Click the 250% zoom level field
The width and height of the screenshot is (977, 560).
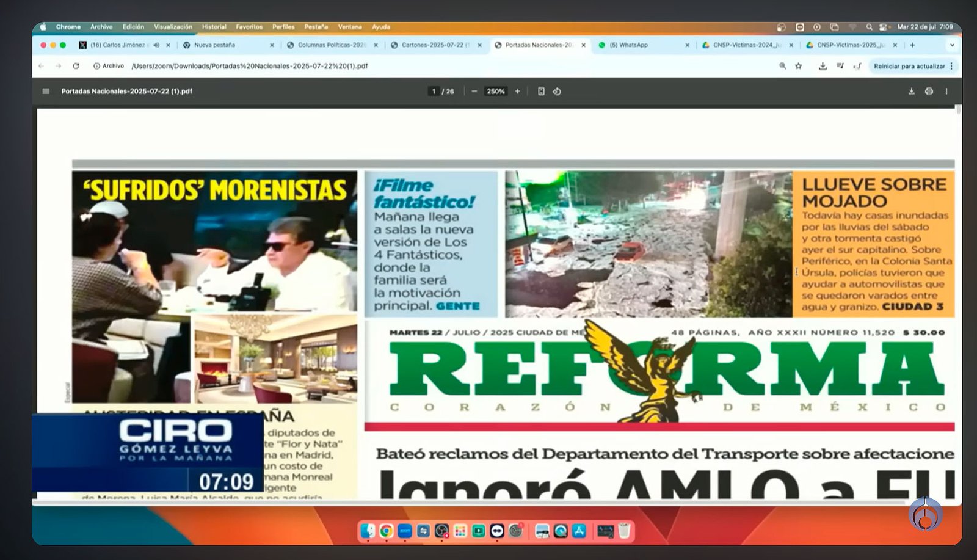[496, 92]
